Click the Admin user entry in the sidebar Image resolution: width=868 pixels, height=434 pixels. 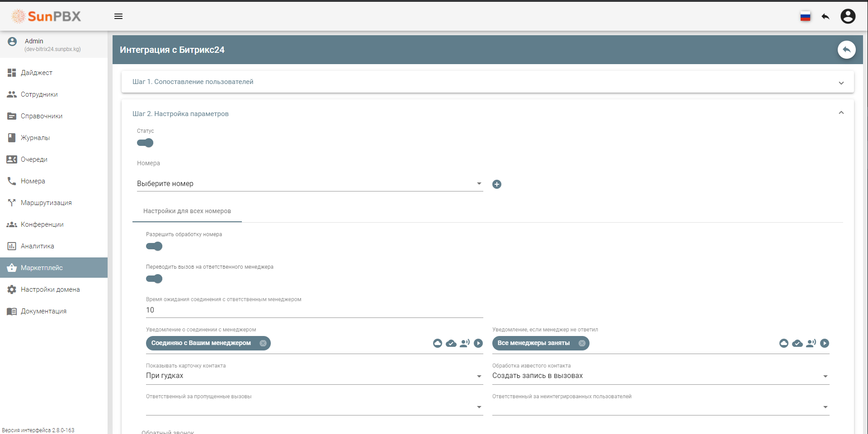click(x=54, y=45)
